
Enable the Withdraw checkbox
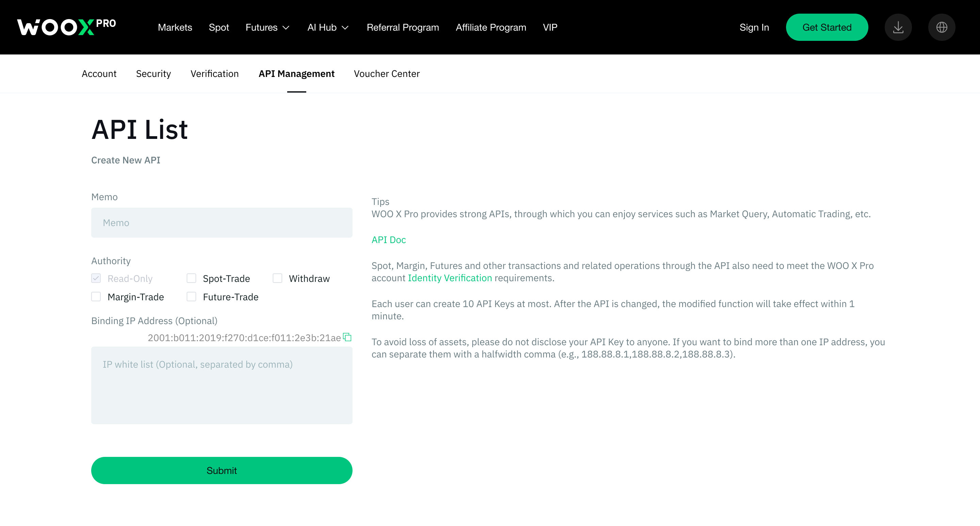point(277,278)
